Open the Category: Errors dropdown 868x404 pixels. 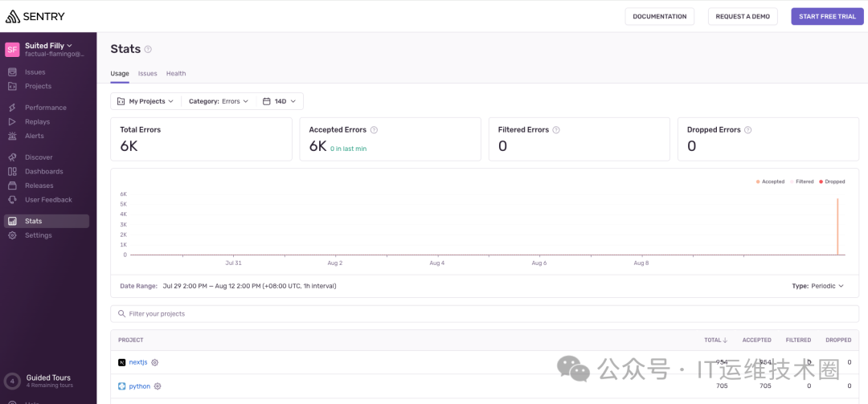pyautogui.click(x=218, y=101)
